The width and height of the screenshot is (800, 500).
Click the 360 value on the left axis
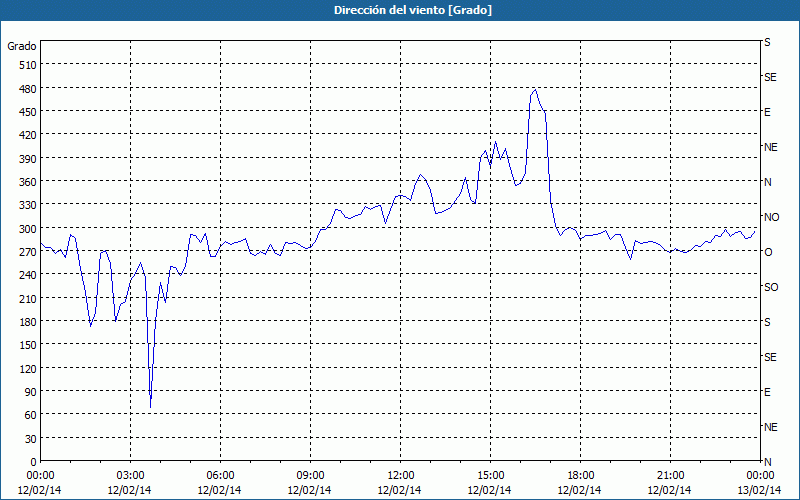coord(28,182)
